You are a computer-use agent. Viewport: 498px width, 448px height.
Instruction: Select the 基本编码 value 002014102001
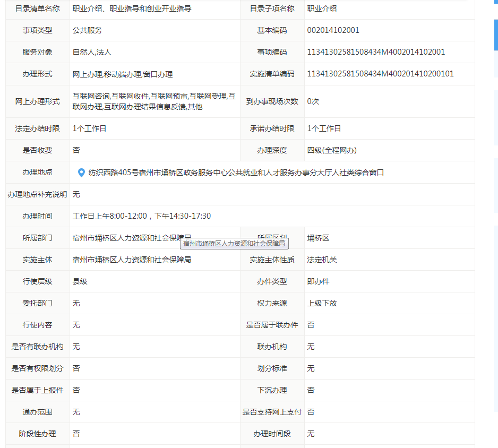333,30
